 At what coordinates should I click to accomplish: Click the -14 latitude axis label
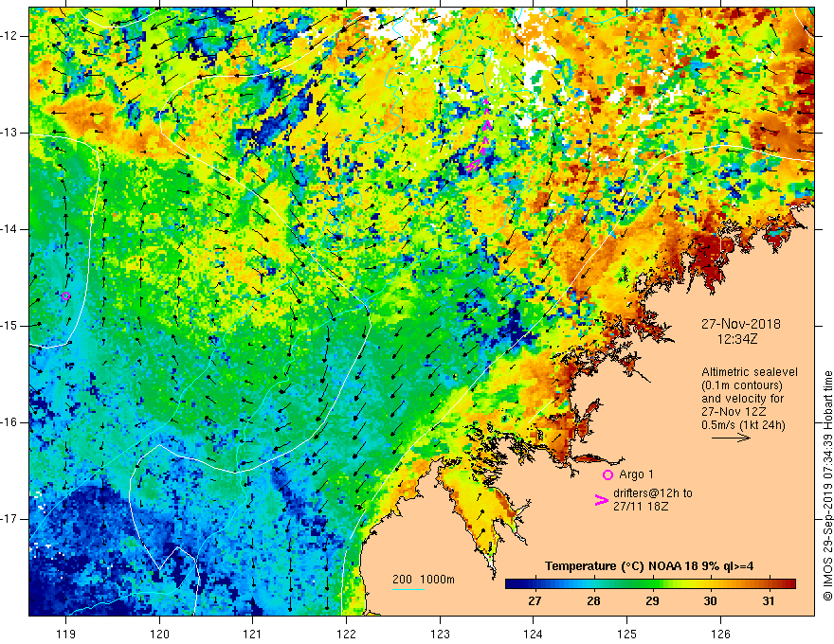9,229
